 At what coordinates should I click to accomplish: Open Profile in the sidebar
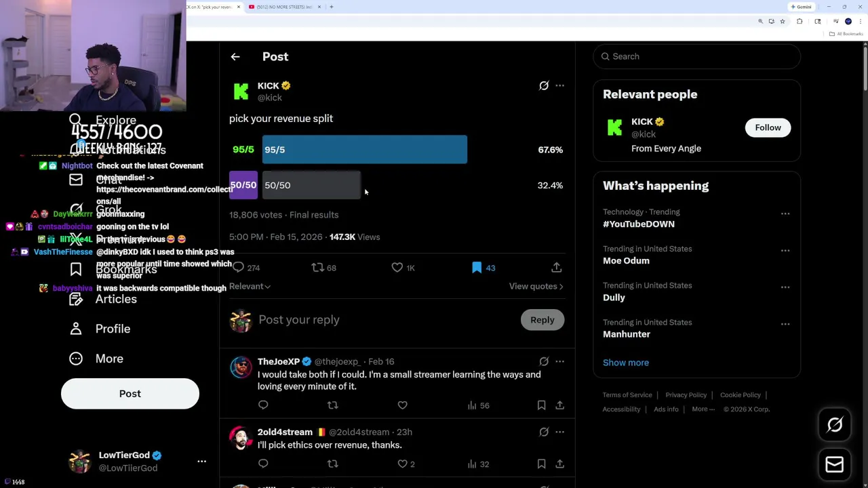click(100, 329)
